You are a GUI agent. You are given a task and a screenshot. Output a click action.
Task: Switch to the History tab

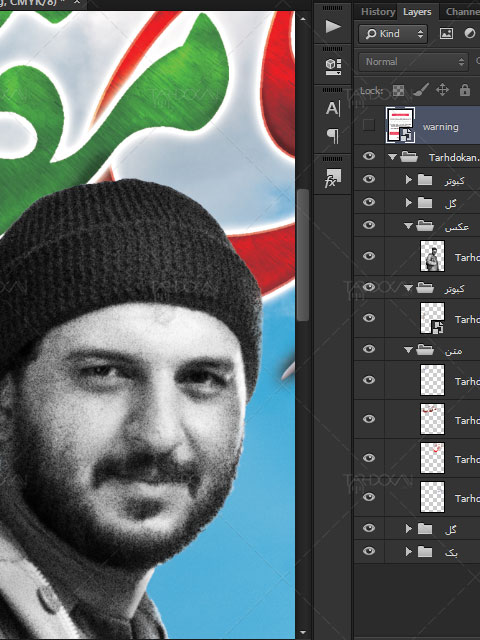[378, 12]
